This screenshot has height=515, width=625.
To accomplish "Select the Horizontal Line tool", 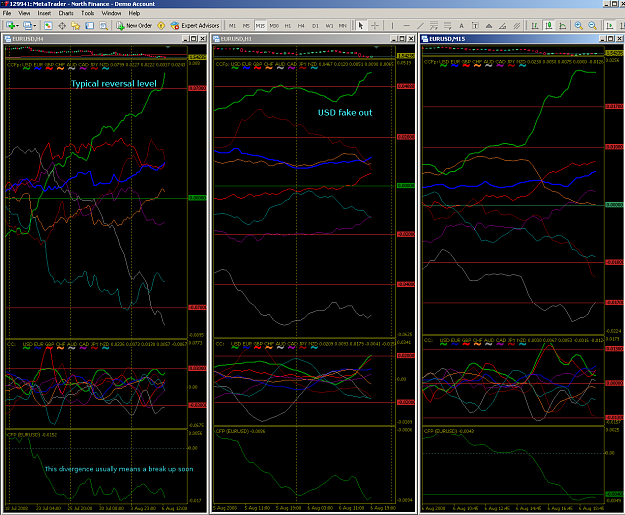I will tap(406, 26).
